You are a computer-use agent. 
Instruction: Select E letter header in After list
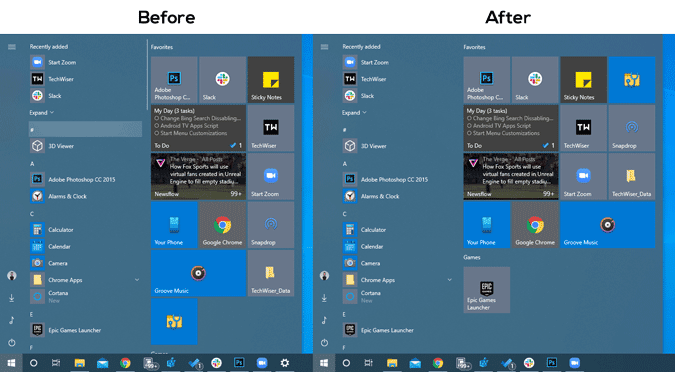pyautogui.click(x=344, y=314)
